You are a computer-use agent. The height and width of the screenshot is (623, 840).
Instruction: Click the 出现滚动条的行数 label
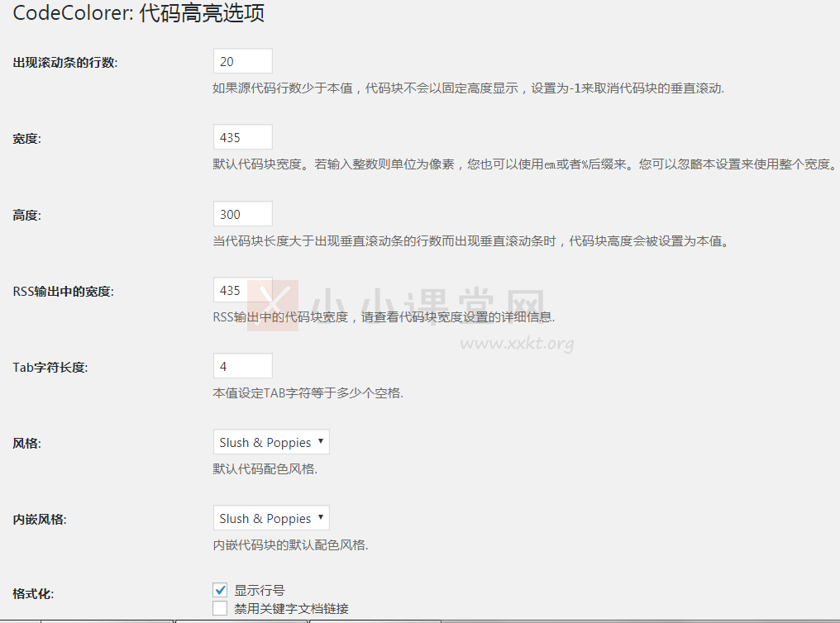pos(65,63)
